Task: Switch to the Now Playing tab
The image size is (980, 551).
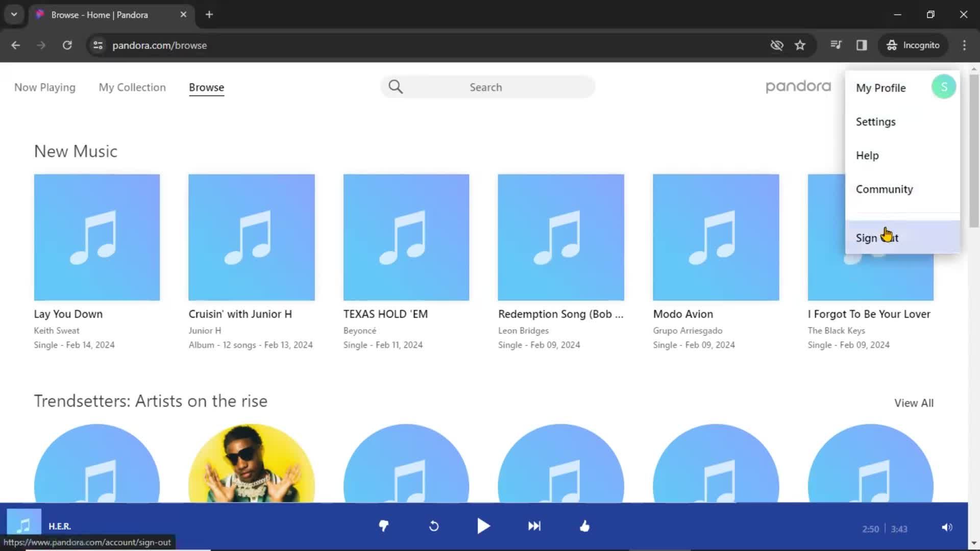Action: [45, 87]
